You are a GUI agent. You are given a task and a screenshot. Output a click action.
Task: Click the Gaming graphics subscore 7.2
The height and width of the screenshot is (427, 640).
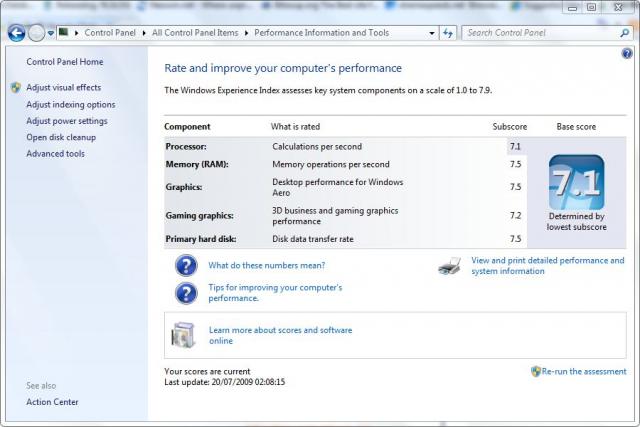515,216
